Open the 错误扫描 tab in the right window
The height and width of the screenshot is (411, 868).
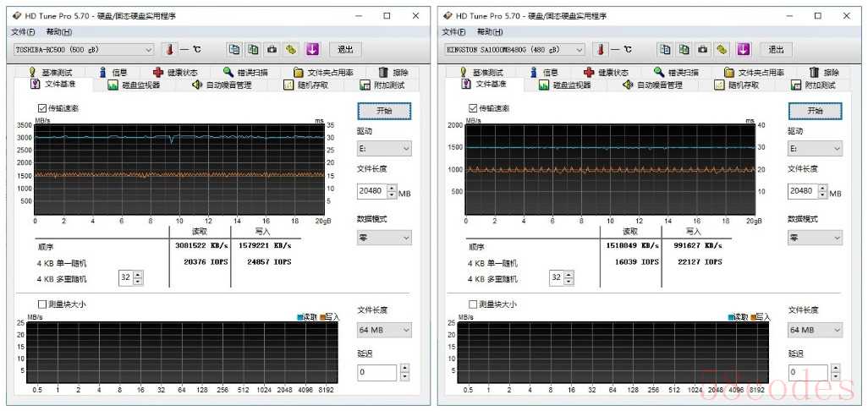coord(676,73)
